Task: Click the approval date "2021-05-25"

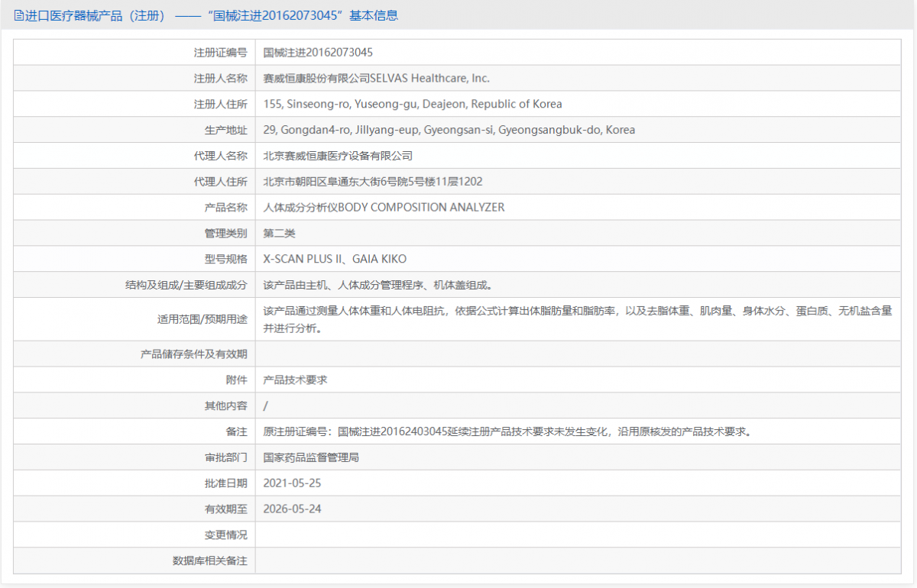Action: [x=292, y=483]
